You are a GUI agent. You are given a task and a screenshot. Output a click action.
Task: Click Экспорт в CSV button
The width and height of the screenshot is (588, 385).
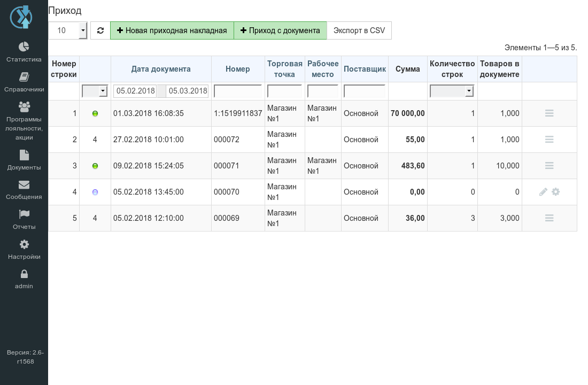[x=359, y=30]
